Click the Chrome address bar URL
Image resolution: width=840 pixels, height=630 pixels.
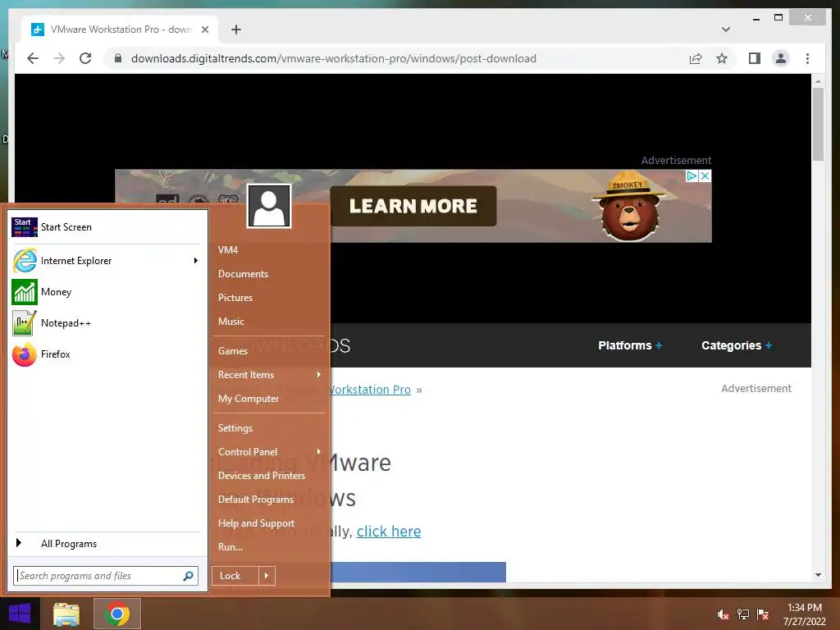(333, 58)
